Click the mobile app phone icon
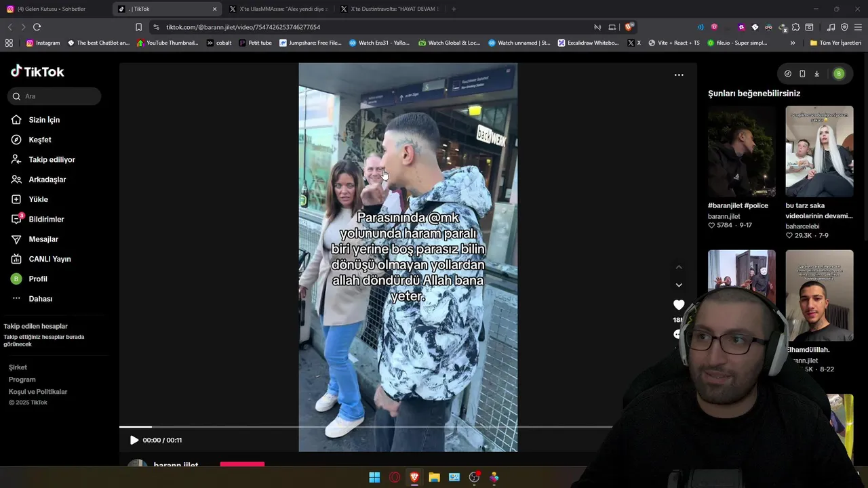 click(x=802, y=74)
